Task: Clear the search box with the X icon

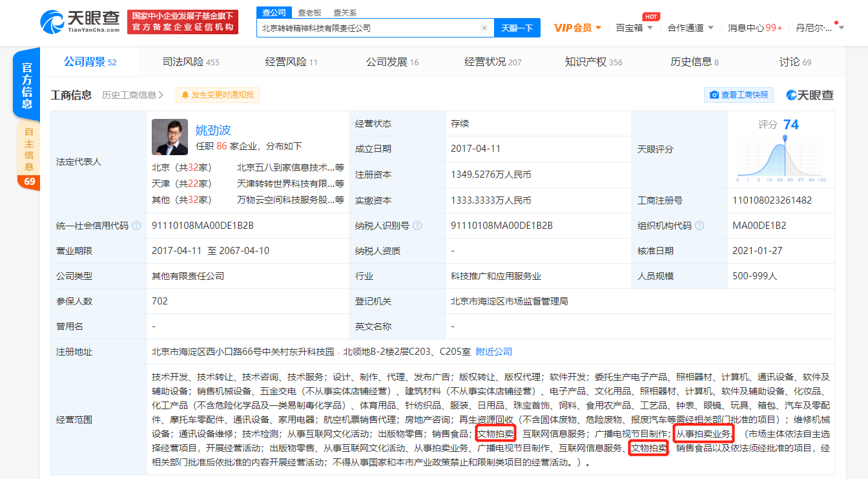Action: [x=484, y=28]
